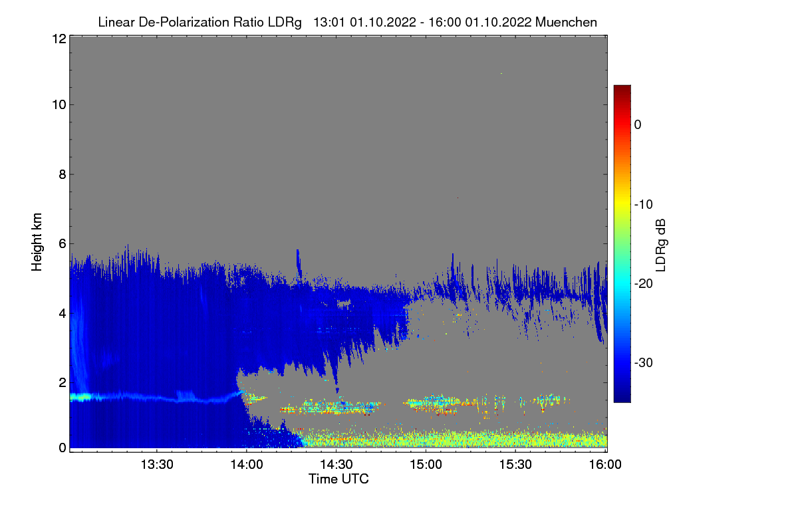Click the 14:00 time tick label
Viewport: 798px width, 532px height.
pyautogui.click(x=246, y=465)
